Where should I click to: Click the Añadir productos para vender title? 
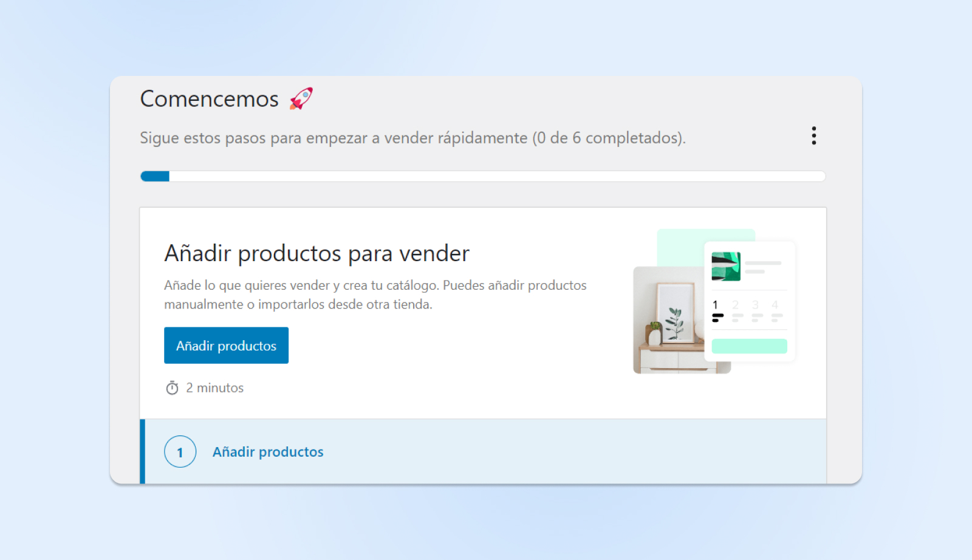tap(317, 253)
